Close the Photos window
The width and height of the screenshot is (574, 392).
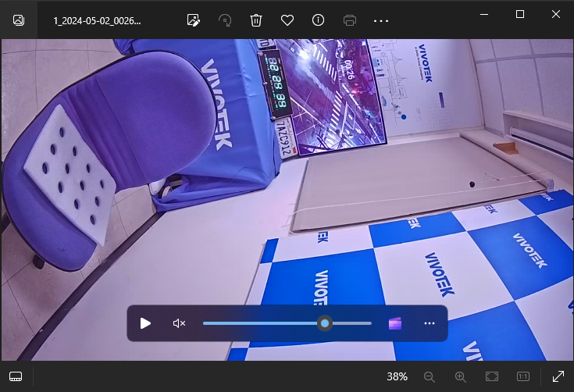(556, 14)
